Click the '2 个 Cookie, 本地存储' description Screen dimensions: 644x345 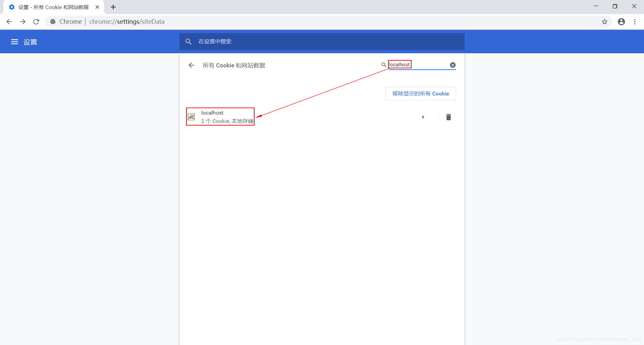227,121
